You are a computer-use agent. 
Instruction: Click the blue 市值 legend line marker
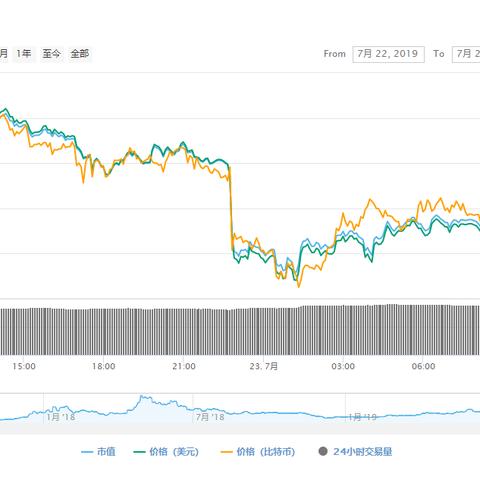pyautogui.click(x=87, y=452)
